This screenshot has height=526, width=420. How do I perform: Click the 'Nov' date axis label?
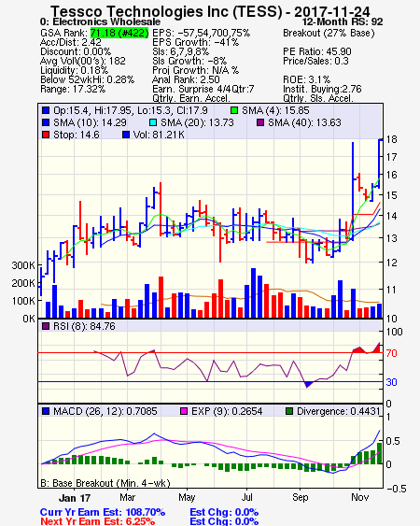coord(359,497)
